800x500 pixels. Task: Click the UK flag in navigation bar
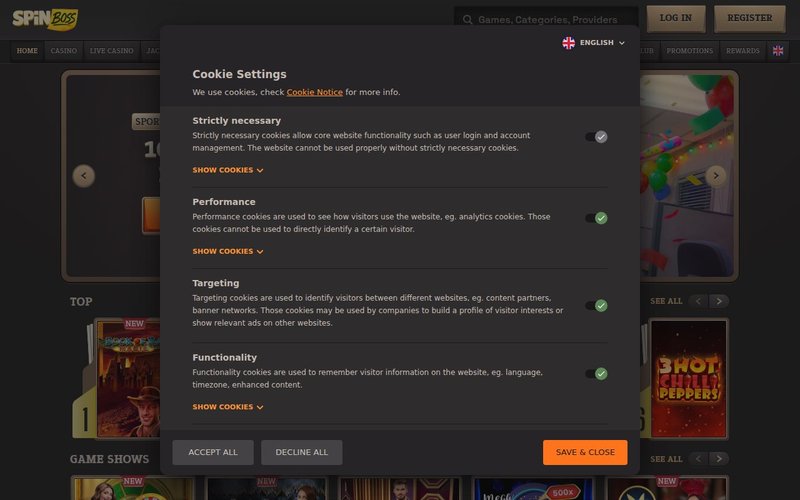pyautogui.click(x=778, y=51)
